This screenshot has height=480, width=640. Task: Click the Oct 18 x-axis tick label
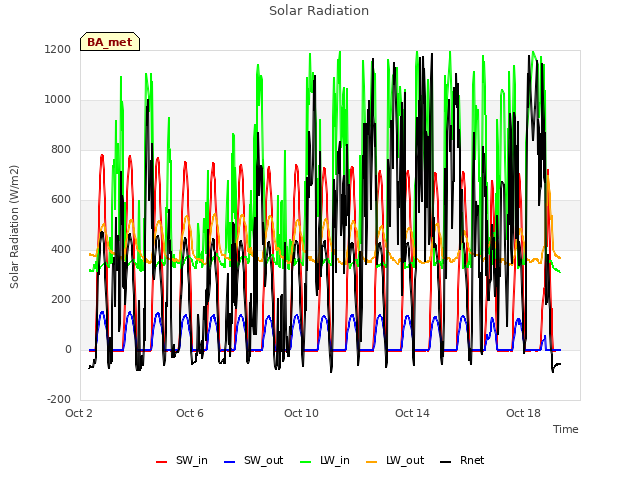tap(523, 413)
